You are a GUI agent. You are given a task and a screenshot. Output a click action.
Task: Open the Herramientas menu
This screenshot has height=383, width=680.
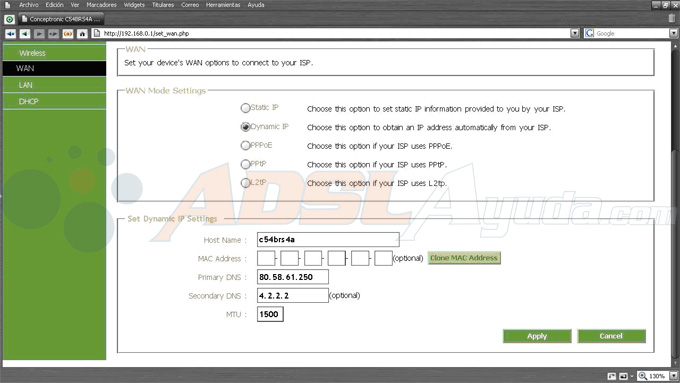[223, 5]
